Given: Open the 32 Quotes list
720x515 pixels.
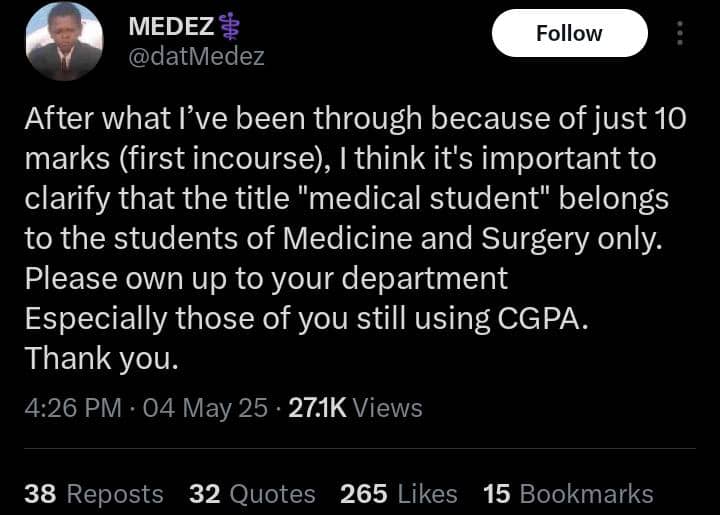Looking at the screenshot, I should 252,494.
